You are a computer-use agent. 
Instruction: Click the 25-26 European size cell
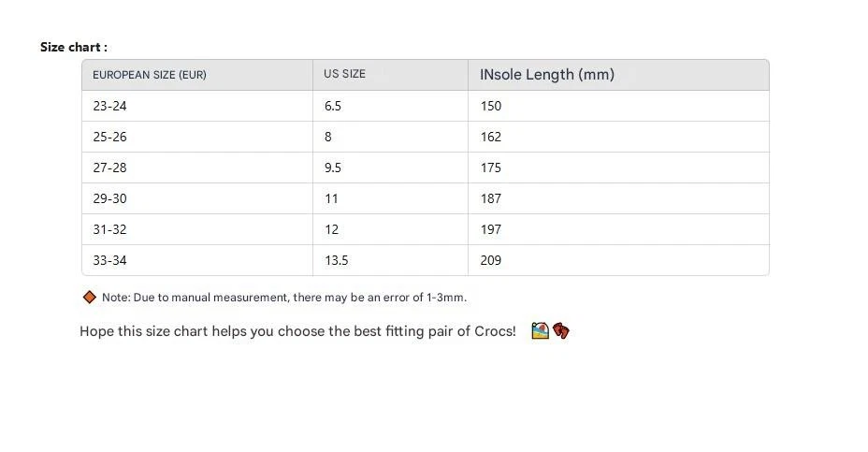(109, 137)
